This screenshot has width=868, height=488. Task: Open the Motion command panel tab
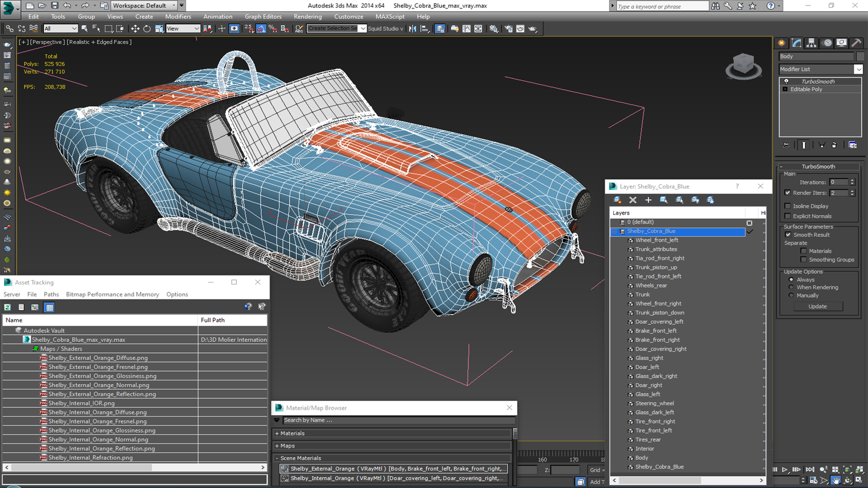click(827, 43)
